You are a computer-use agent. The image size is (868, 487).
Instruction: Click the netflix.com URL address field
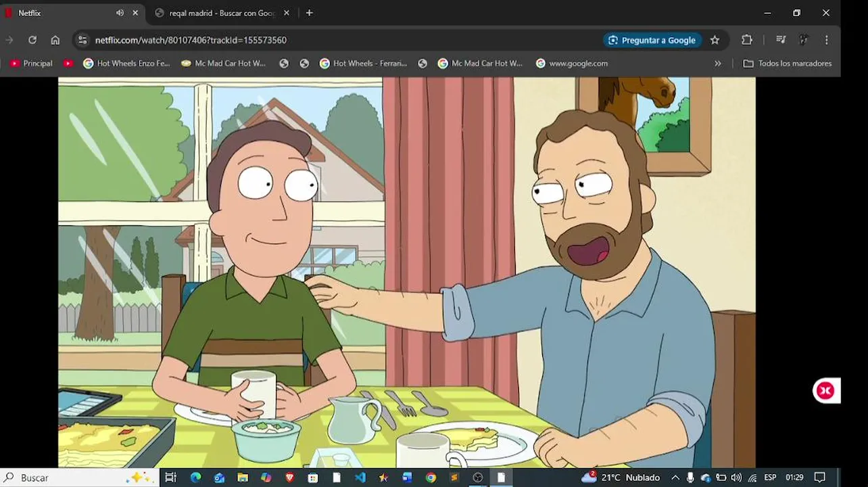tap(338, 40)
